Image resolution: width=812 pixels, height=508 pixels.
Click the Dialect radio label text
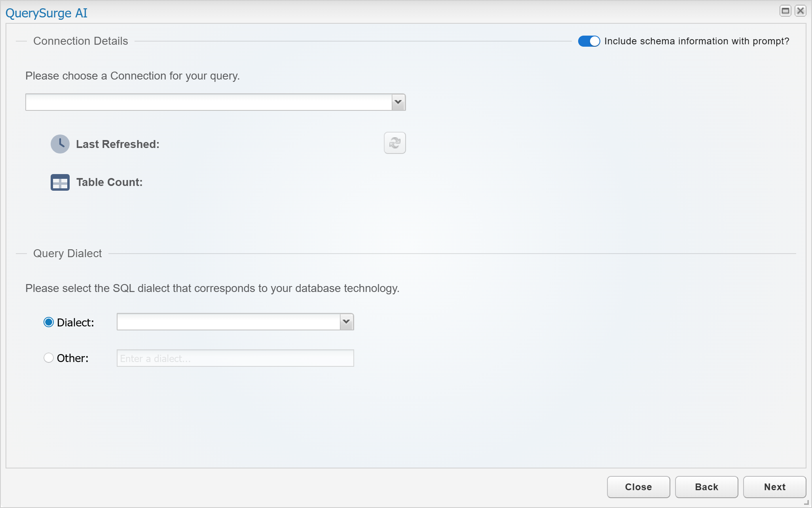pos(75,322)
